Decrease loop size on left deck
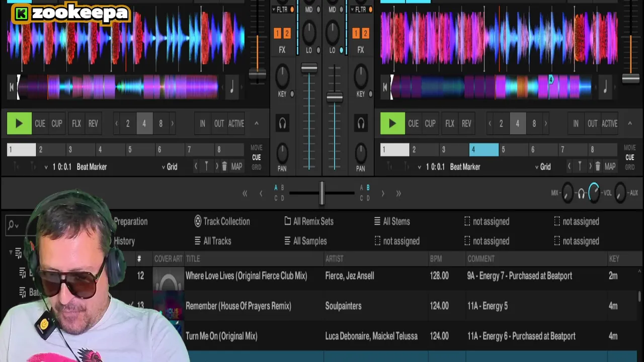The height and width of the screenshot is (362, 644). [x=117, y=124]
